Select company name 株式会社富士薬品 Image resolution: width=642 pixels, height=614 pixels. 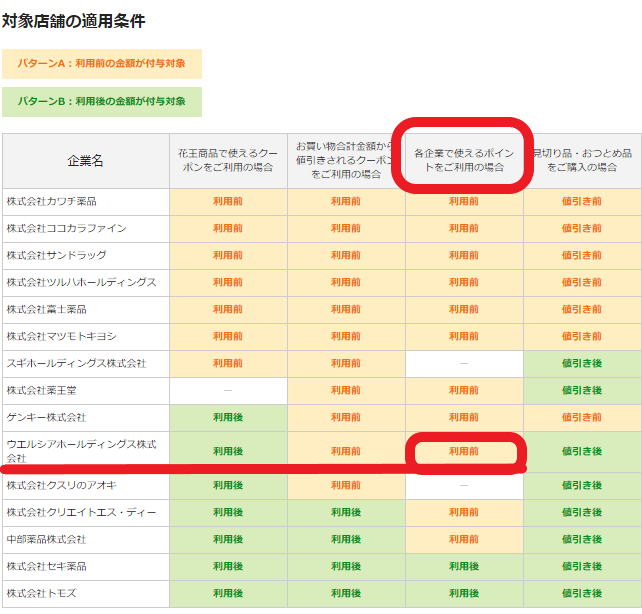pos(46,309)
